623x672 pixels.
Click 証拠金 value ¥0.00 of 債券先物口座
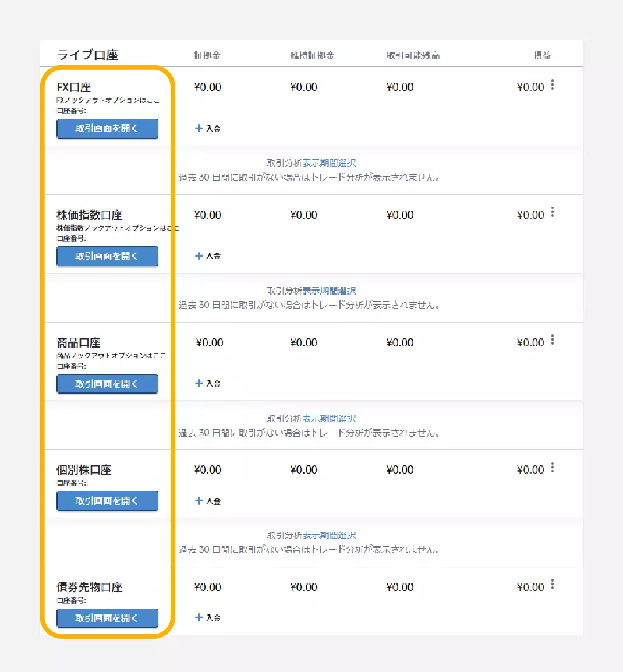coord(207,587)
